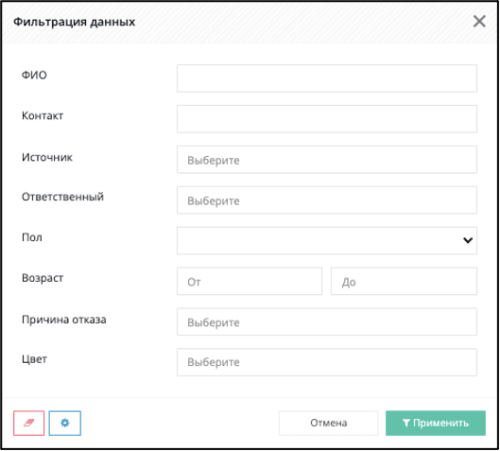Close the Фильтрация данных dialog
The width and height of the screenshot is (500, 451).
479,22
